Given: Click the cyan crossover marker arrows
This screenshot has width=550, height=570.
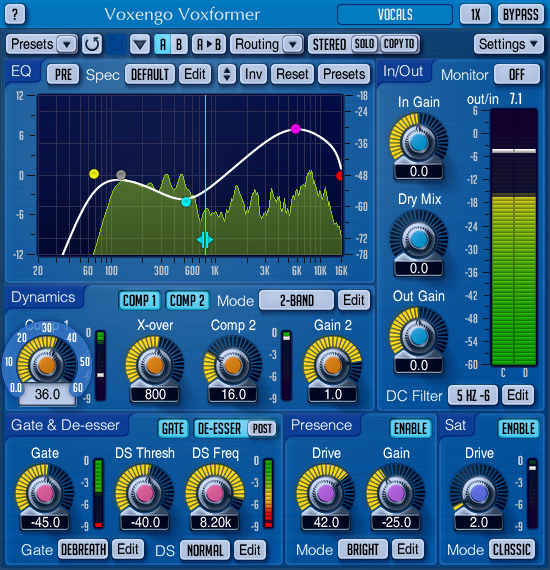Looking at the screenshot, I should click(205, 240).
